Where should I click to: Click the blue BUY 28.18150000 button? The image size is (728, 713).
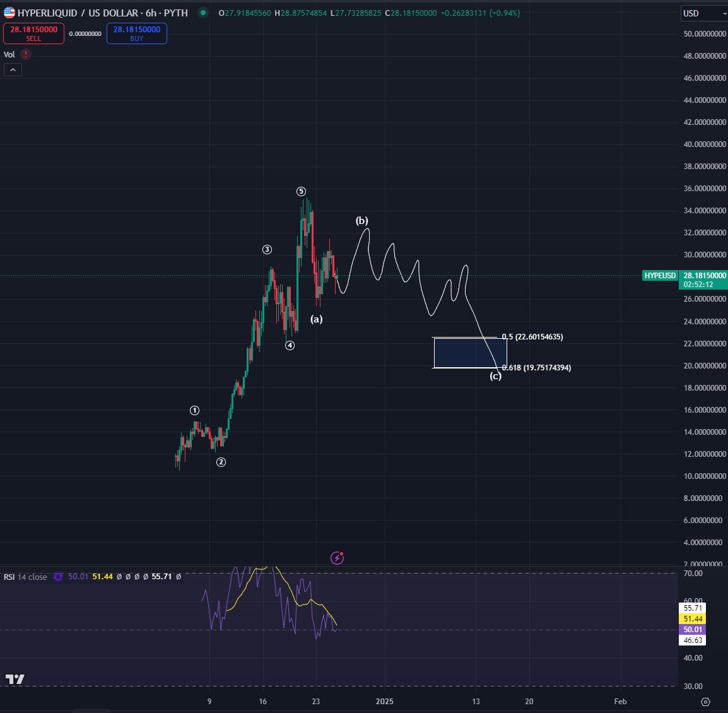click(136, 33)
